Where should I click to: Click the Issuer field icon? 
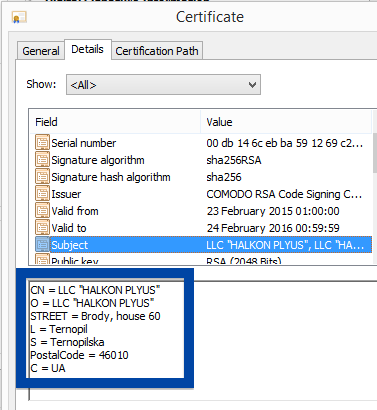click(42, 194)
